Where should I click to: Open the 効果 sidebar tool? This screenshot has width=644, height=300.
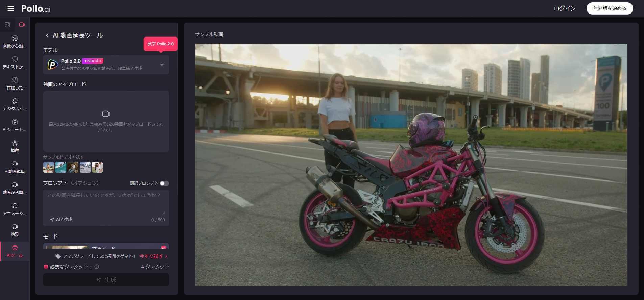[15, 230]
